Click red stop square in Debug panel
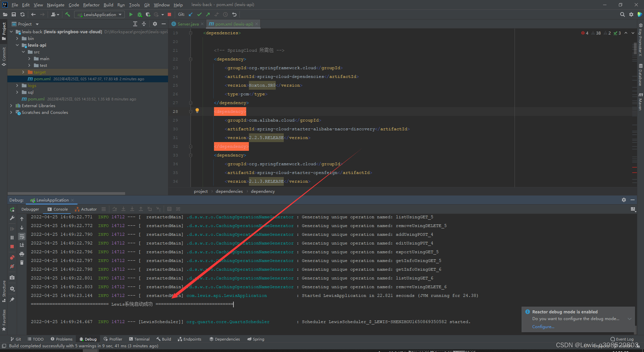This screenshot has height=352, width=644. [12, 247]
